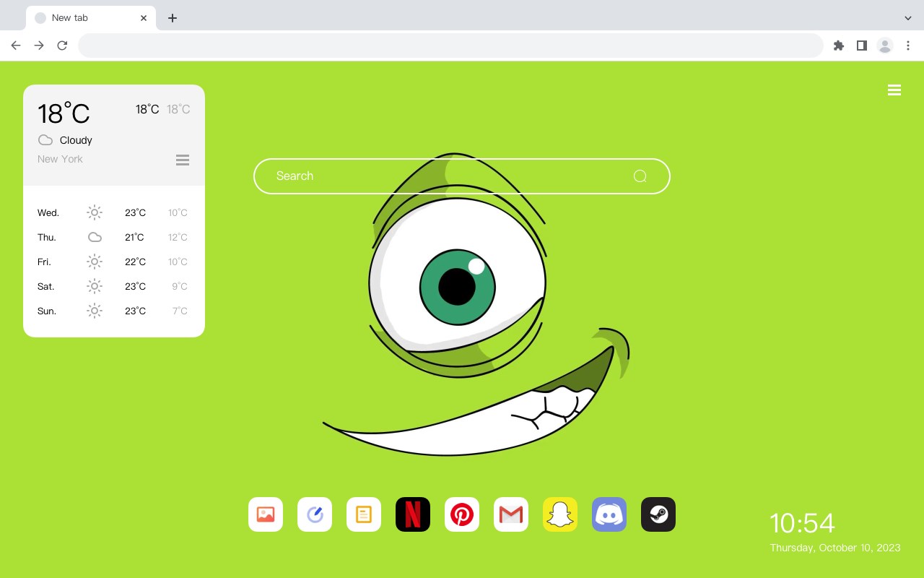
Task: Open the blue pen to-do shortcut
Action: point(315,514)
